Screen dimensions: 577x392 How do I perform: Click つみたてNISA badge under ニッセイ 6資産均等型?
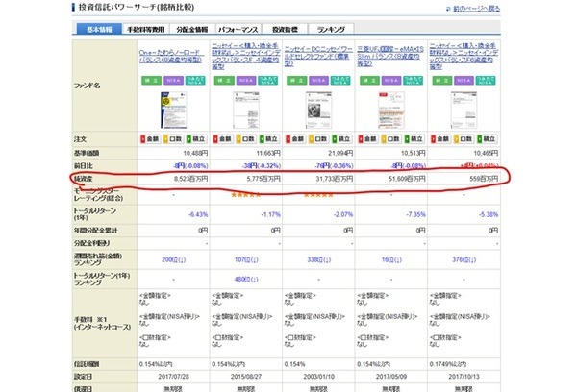pyautogui.click(x=486, y=80)
